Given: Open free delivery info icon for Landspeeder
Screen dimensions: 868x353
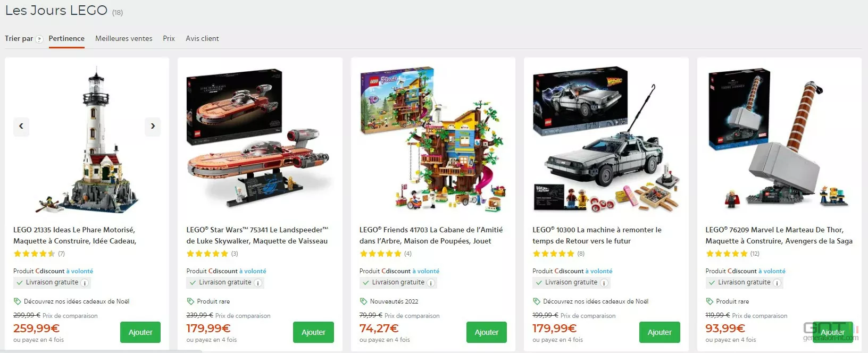Looking at the screenshot, I should click(x=258, y=283).
